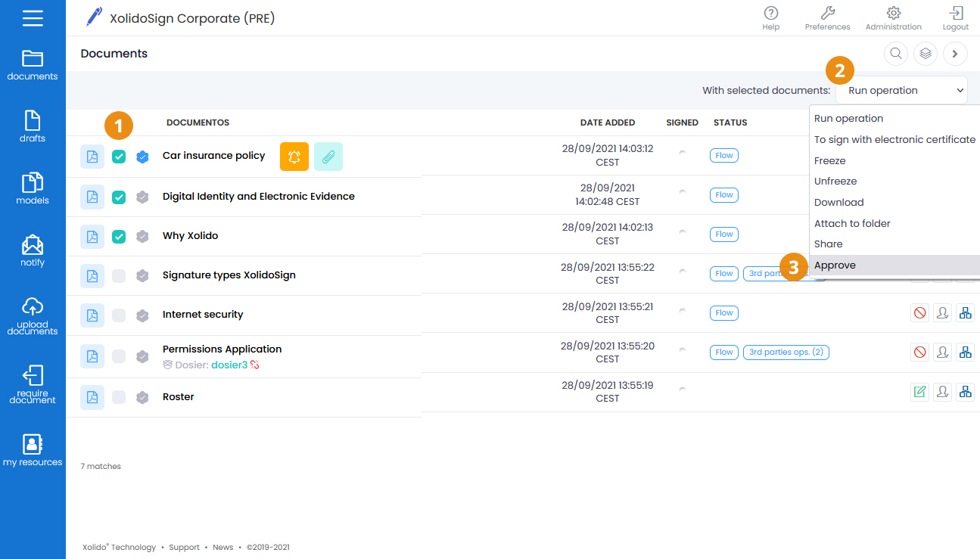The image size is (980, 559).
Task: Click the magnifier search icon in Documents
Action: pyautogui.click(x=896, y=54)
